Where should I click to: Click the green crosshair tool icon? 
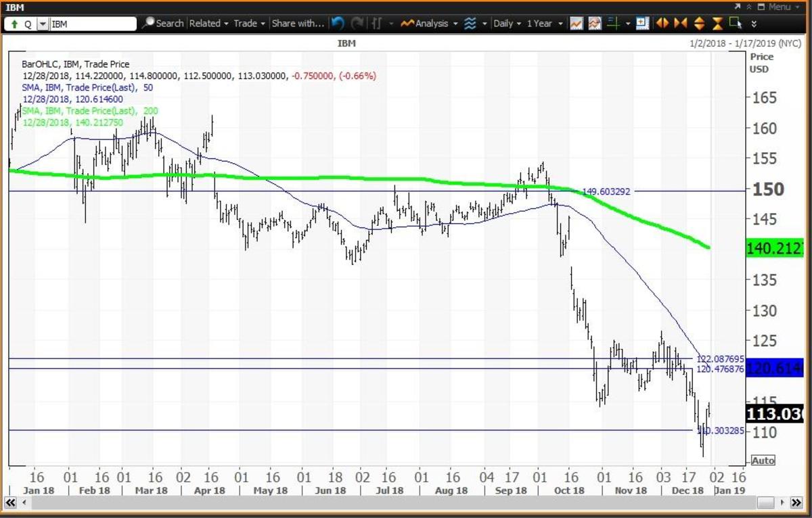click(x=614, y=23)
